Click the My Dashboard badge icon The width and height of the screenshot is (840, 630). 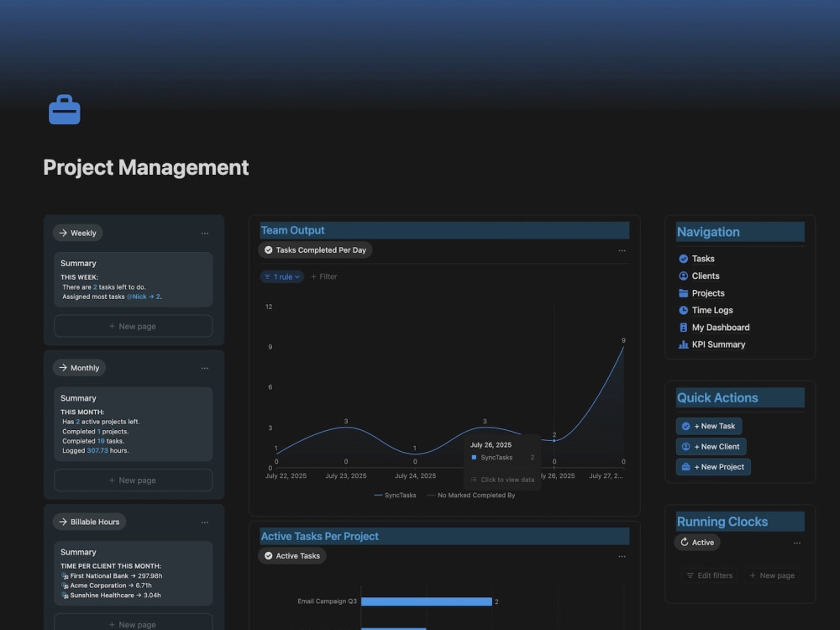[683, 328]
